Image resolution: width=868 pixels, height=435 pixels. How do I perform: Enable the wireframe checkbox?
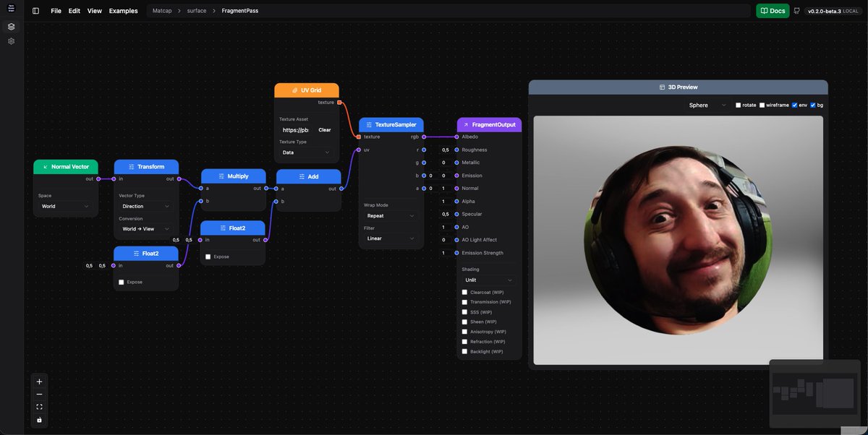coord(762,105)
